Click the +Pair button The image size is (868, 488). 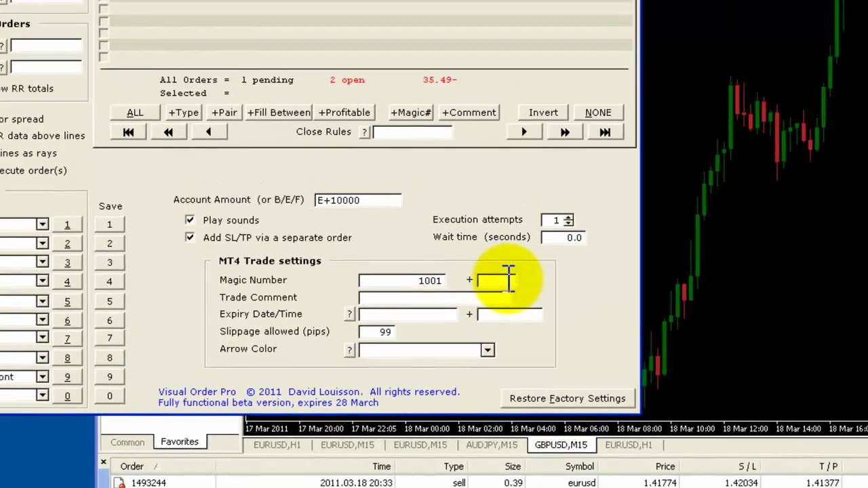[224, 113]
